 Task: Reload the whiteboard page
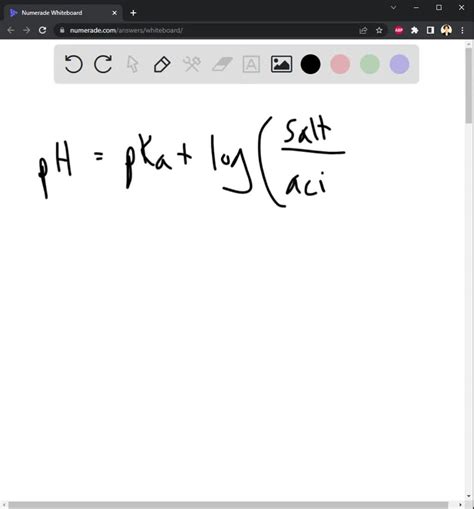42,30
